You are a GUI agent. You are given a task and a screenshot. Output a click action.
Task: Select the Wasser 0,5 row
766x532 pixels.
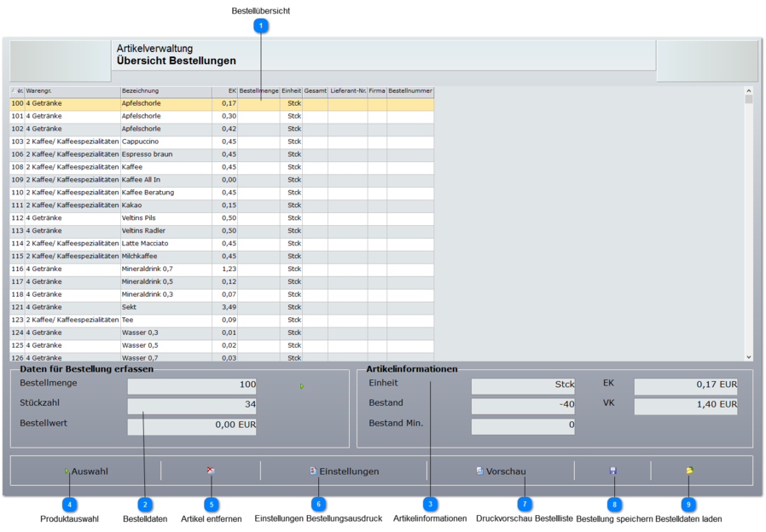tap(221, 345)
